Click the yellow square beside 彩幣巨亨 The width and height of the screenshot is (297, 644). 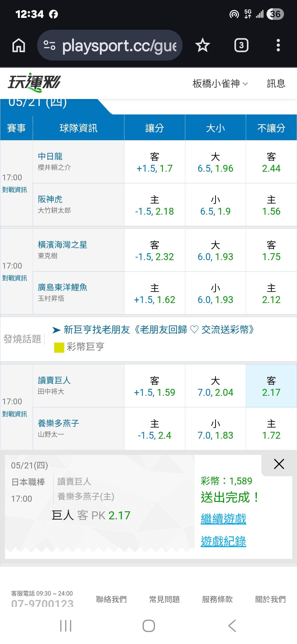(x=59, y=348)
